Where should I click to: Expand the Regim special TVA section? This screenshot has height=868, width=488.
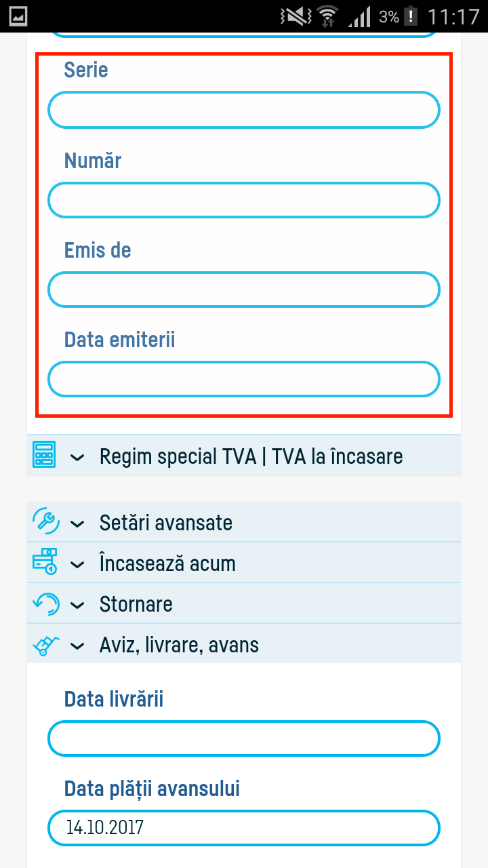77,456
